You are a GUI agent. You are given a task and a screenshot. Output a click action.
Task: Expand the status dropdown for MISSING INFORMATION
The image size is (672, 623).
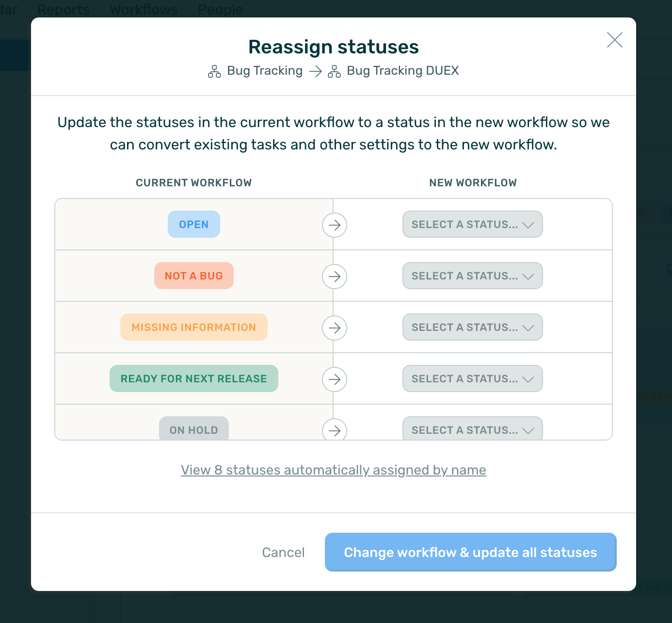click(472, 328)
